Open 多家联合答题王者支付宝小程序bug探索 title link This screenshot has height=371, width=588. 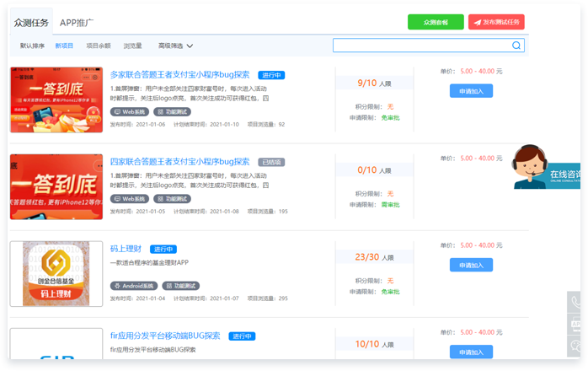click(x=179, y=75)
